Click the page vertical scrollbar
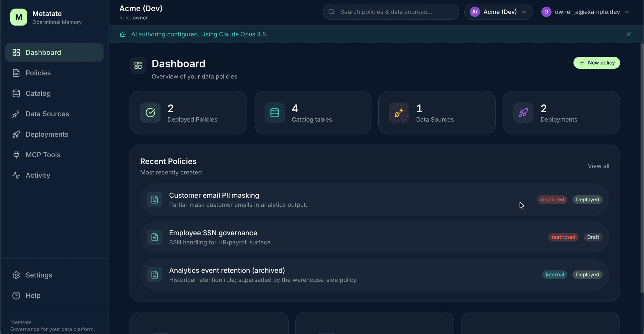Screen dimensions: 644x334 coord(642,168)
